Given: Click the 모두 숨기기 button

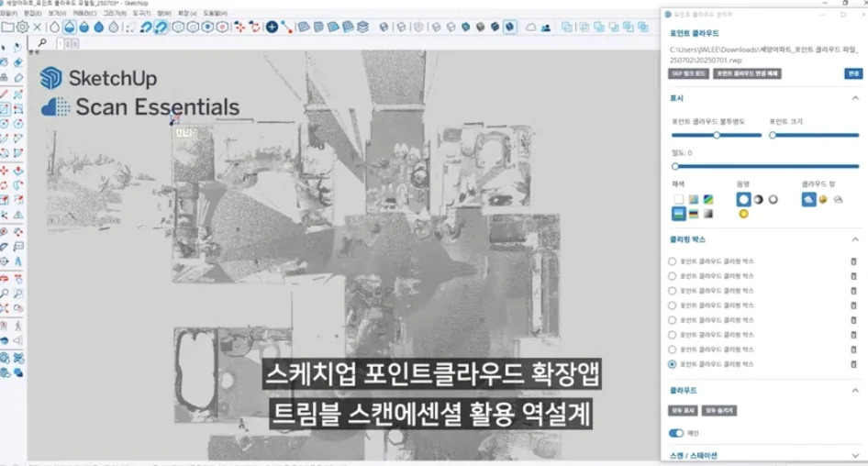Looking at the screenshot, I should coord(719,411).
